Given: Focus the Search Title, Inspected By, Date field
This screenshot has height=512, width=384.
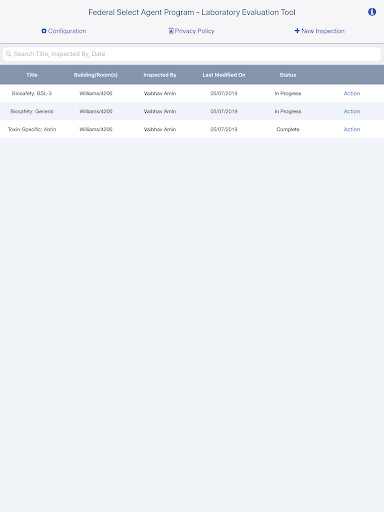Looking at the screenshot, I should tap(192, 54).
